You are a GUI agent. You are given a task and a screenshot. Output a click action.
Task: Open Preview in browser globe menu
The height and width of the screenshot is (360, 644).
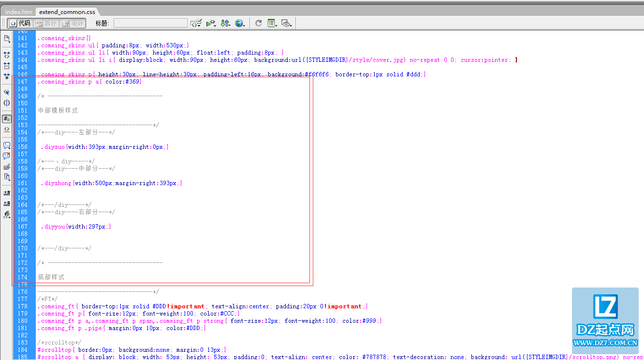(240, 23)
